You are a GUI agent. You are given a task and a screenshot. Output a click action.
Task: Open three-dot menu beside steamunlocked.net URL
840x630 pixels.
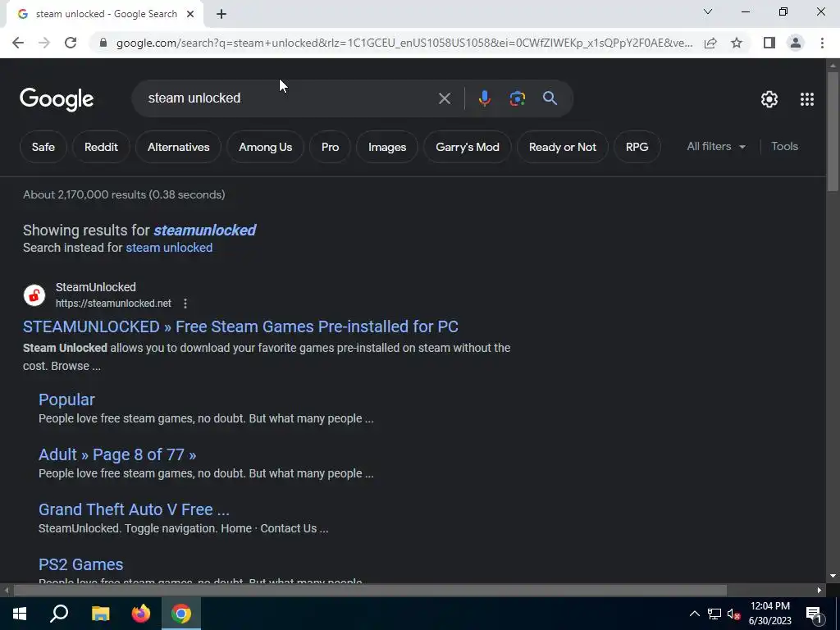click(x=185, y=304)
